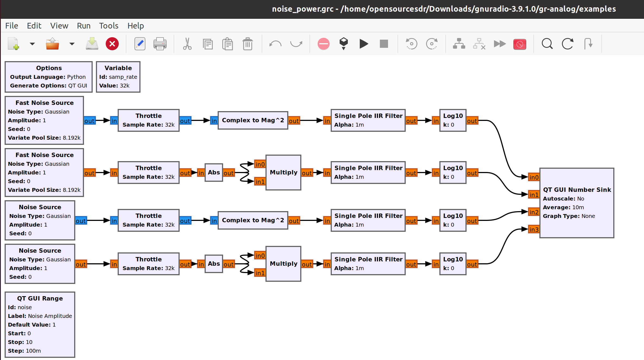Click the scissors Cut icon
Screen dimensions: 644x360
(x=187, y=44)
